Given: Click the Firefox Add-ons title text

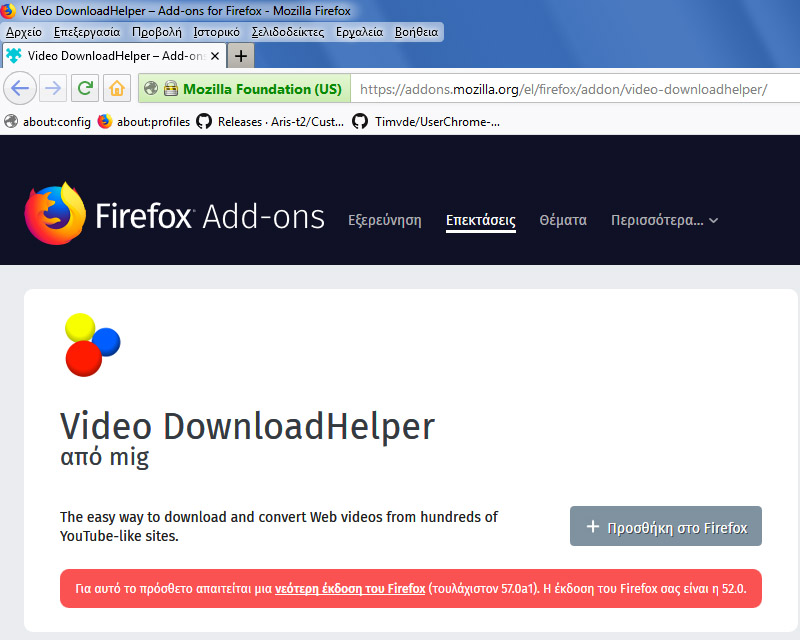Looking at the screenshot, I should tap(209, 216).
